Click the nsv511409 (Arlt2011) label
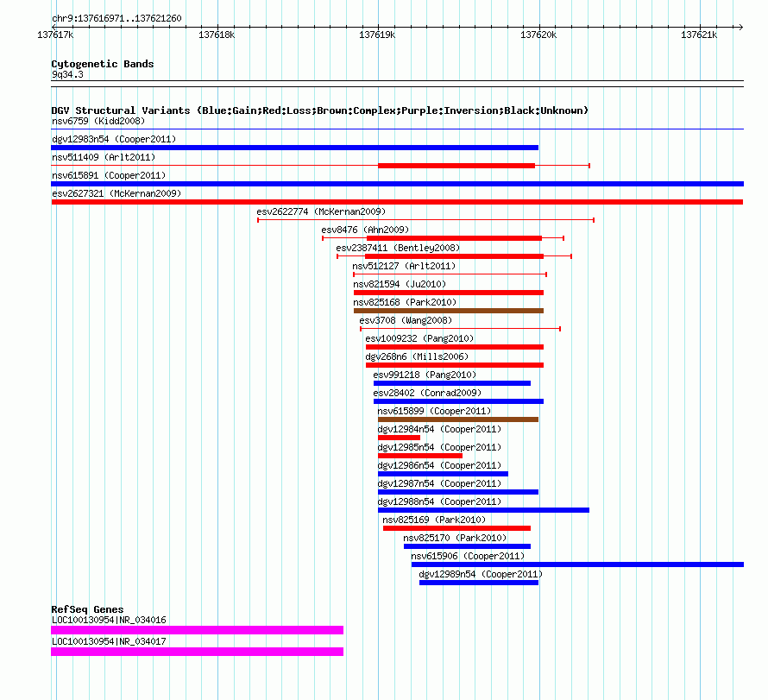 coord(104,157)
